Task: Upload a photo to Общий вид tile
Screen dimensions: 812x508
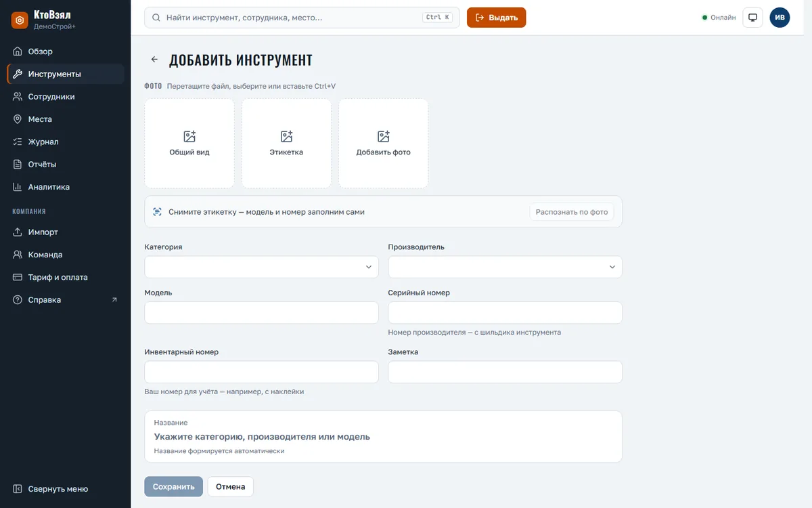Action: click(x=189, y=144)
